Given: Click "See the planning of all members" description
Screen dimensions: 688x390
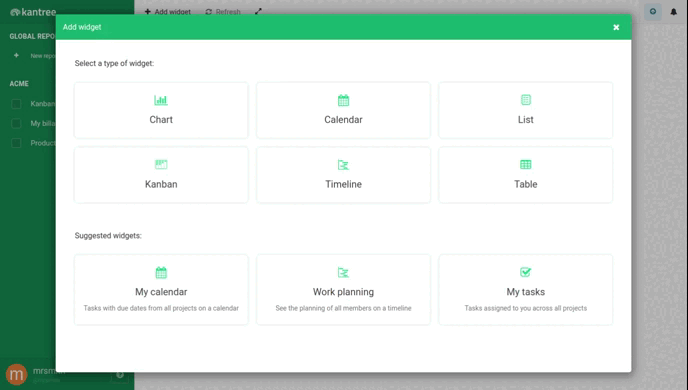Looking at the screenshot, I should click(343, 308).
